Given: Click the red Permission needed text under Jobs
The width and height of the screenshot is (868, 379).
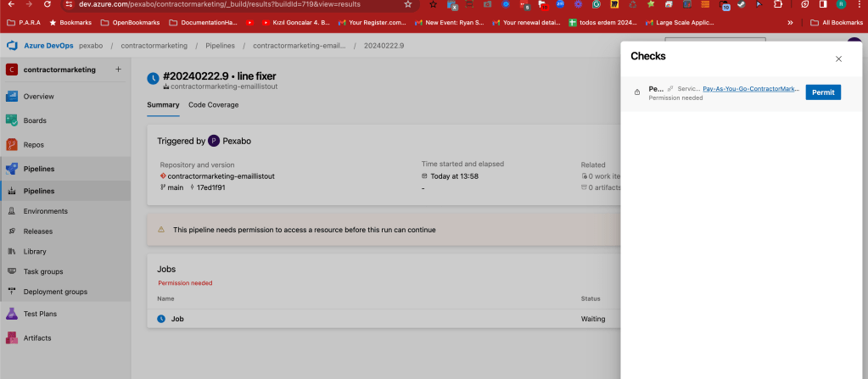Looking at the screenshot, I should click(x=186, y=283).
